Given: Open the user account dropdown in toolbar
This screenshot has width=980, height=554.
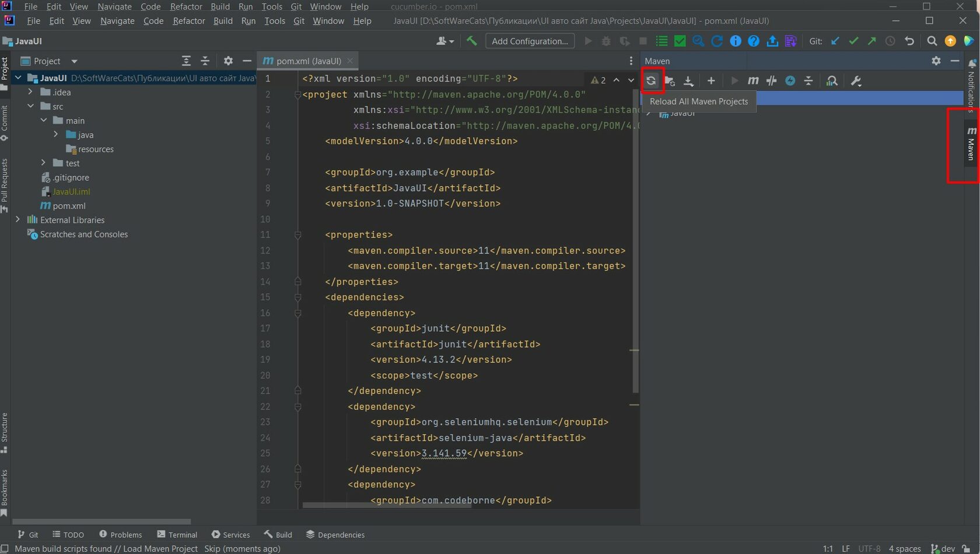Looking at the screenshot, I should [445, 41].
